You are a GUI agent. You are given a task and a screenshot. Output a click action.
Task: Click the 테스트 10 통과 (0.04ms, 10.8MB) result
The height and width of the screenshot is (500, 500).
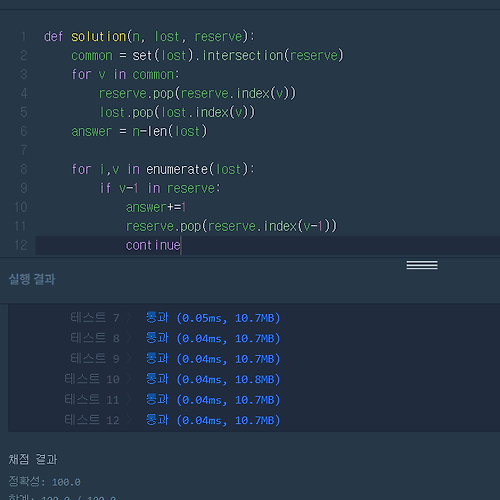(x=213, y=379)
